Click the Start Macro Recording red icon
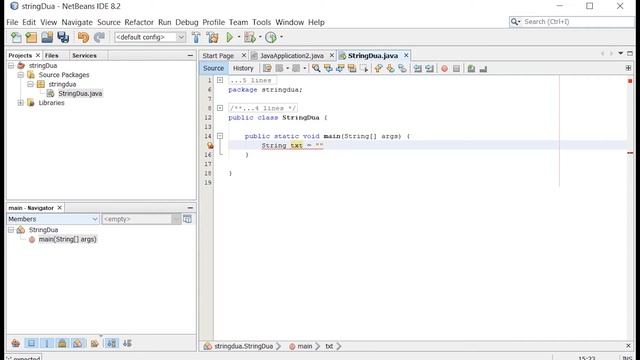 pos(444,69)
